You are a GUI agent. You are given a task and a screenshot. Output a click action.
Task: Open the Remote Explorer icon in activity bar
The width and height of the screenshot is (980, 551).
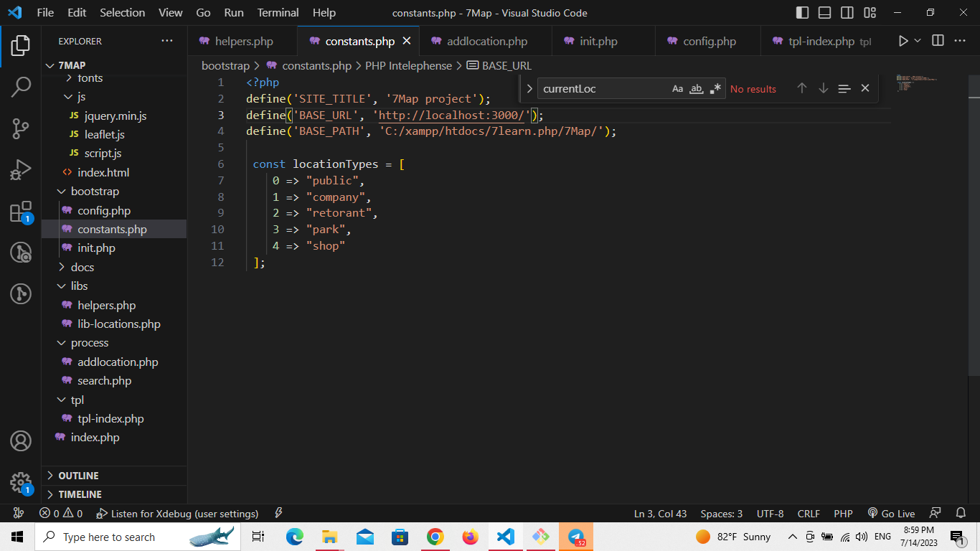tap(21, 253)
